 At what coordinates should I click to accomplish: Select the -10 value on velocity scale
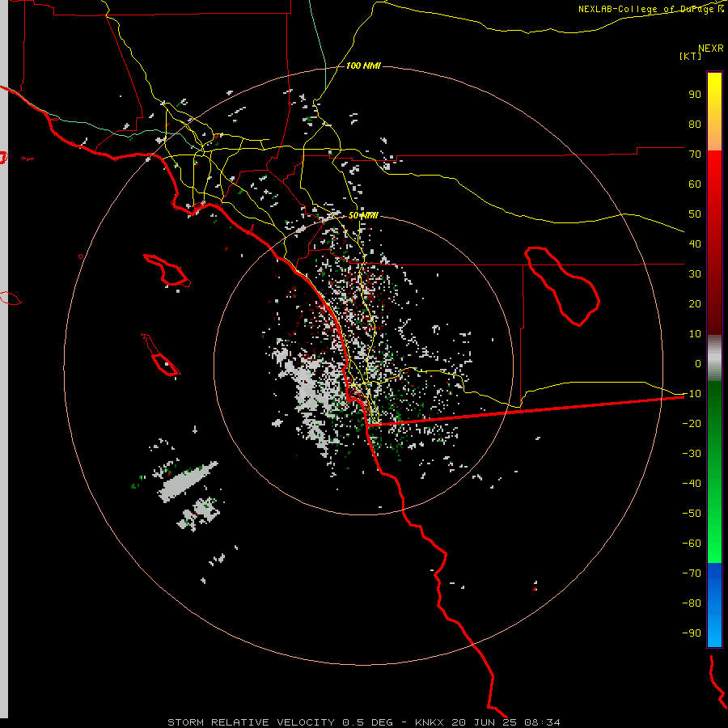[x=692, y=394]
